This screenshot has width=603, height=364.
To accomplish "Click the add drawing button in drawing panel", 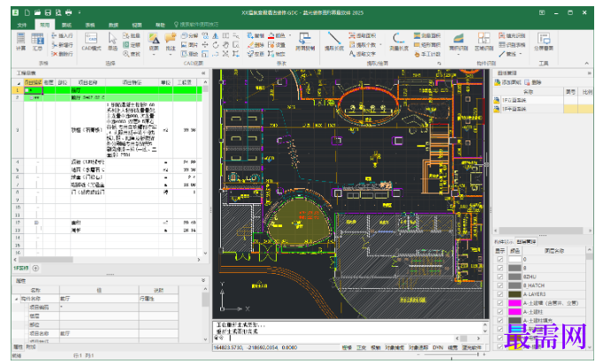I will coord(508,82).
